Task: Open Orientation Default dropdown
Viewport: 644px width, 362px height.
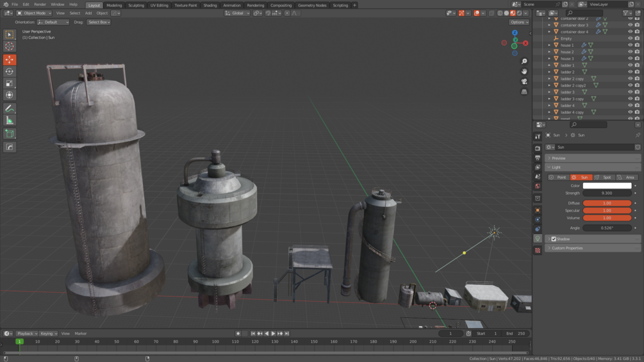Action: 53,22
